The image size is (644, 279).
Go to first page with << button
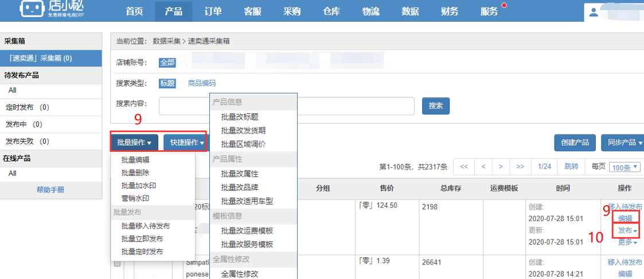pyautogui.click(x=464, y=167)
